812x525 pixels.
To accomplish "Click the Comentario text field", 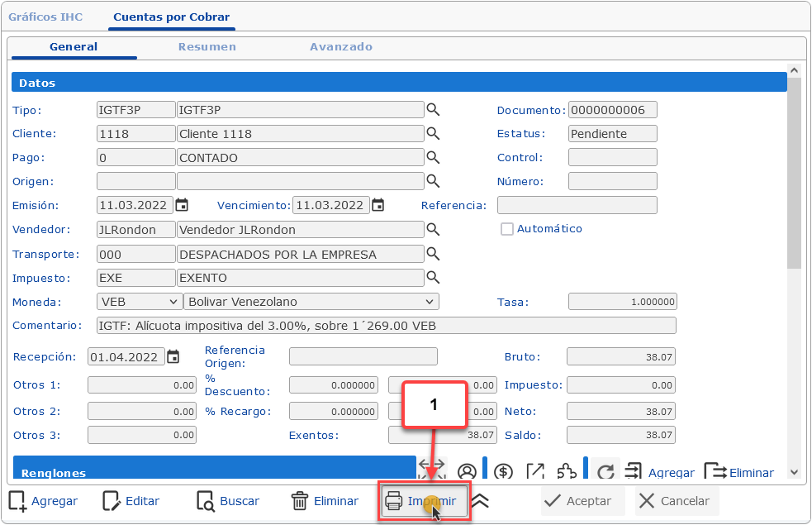I will [386, 326].
